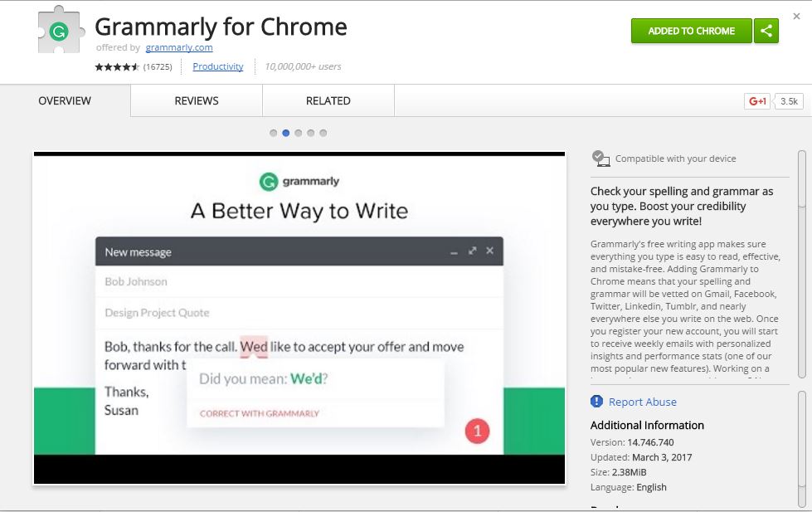Screen dimensions: 812x512
Task: Switch to the Reviews tab
Action: [197, 100]
